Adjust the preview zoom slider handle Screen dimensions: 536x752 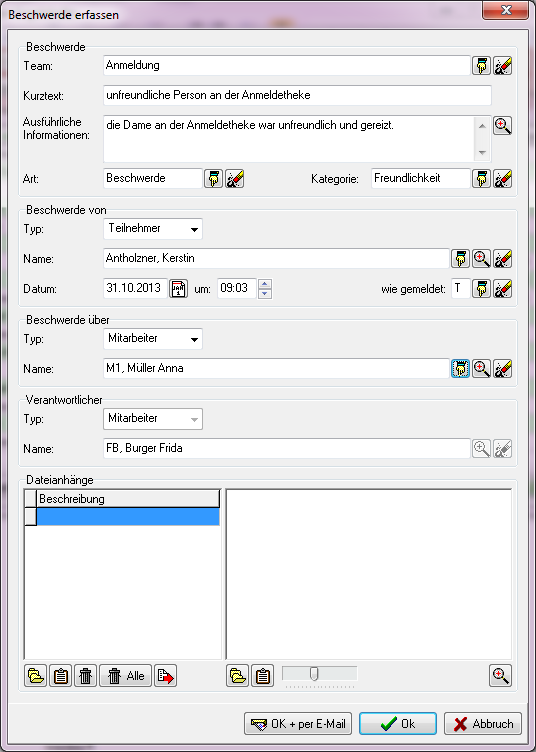tap(314, 674)
